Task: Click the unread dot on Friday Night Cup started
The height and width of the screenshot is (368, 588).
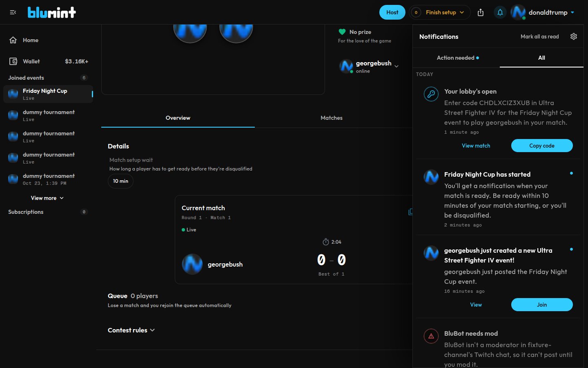Action: pos(571,173)
